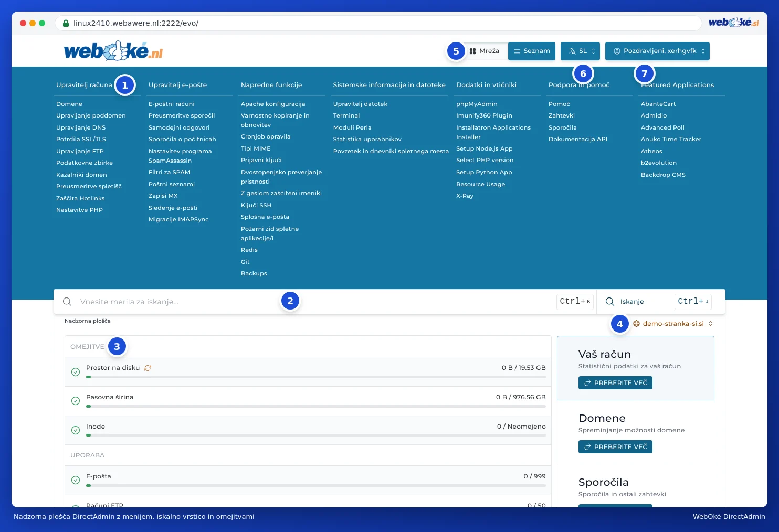Open E-poštni računi menu item
The width and height of the screenshot is (779, 532).
pyautogui.click(x=172, y=104)
